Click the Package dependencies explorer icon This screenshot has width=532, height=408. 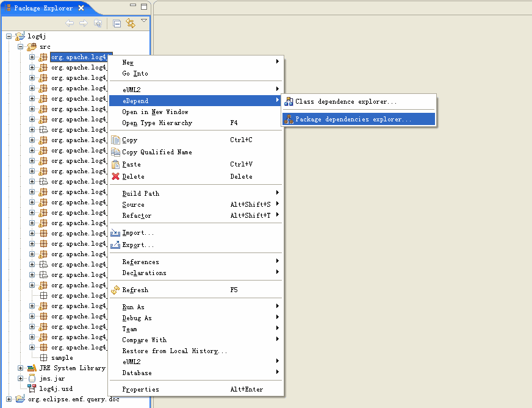289,119
